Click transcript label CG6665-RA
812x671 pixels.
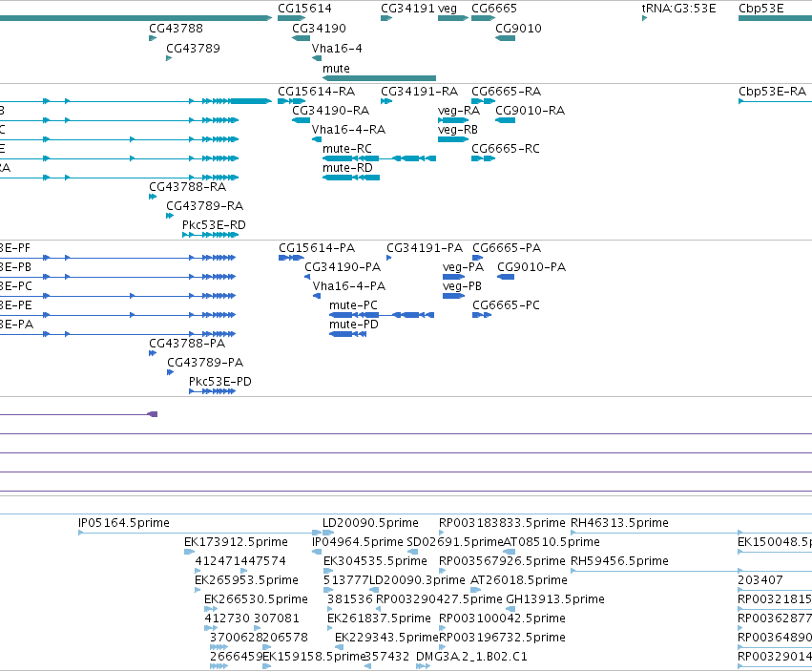(506, 92)
